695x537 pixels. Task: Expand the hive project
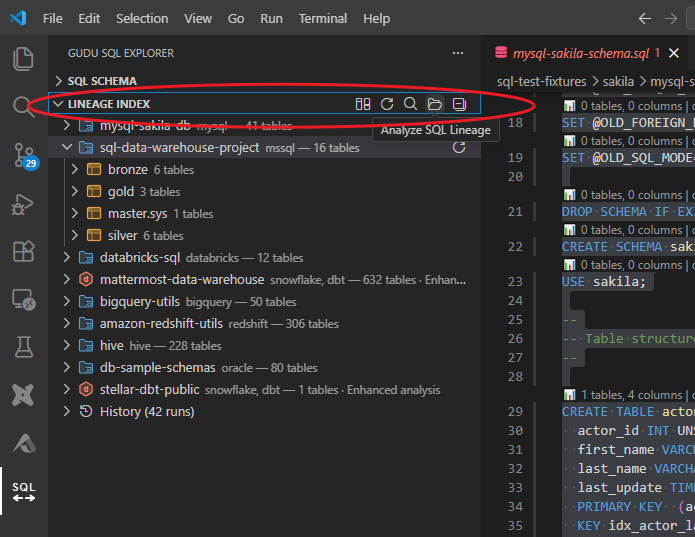click(66, 345)
